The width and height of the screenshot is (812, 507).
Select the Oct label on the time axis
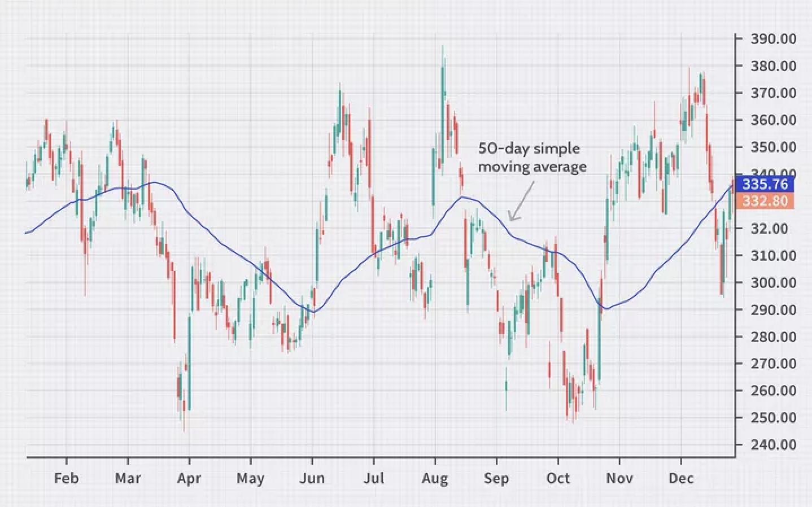point(558,479)
